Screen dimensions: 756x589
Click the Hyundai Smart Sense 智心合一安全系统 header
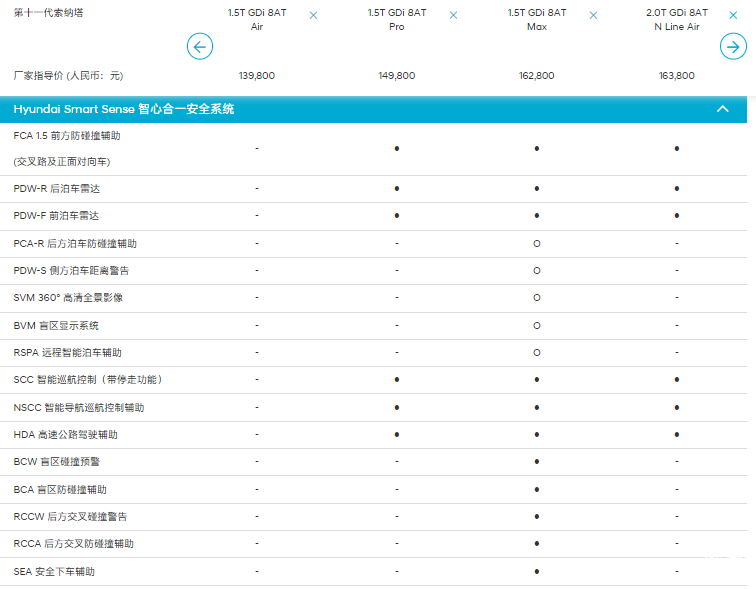click(124, 109)
